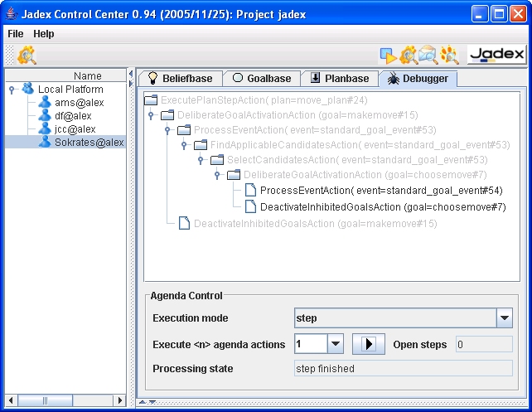The height and width of the screenshot is (412, 532).
Task: Switch to the Goalbase tab
Action: pyautogui.click(x=262, y=79)
